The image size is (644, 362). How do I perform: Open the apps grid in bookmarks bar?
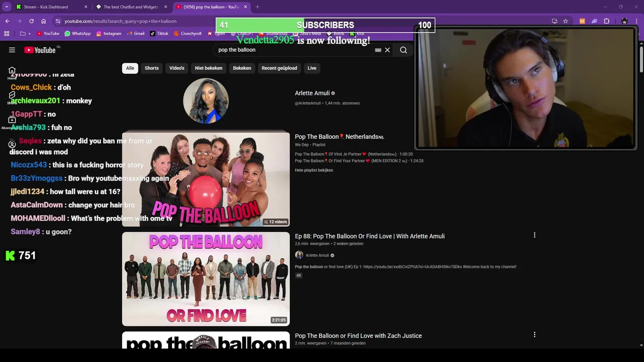(x=7, y=34)
